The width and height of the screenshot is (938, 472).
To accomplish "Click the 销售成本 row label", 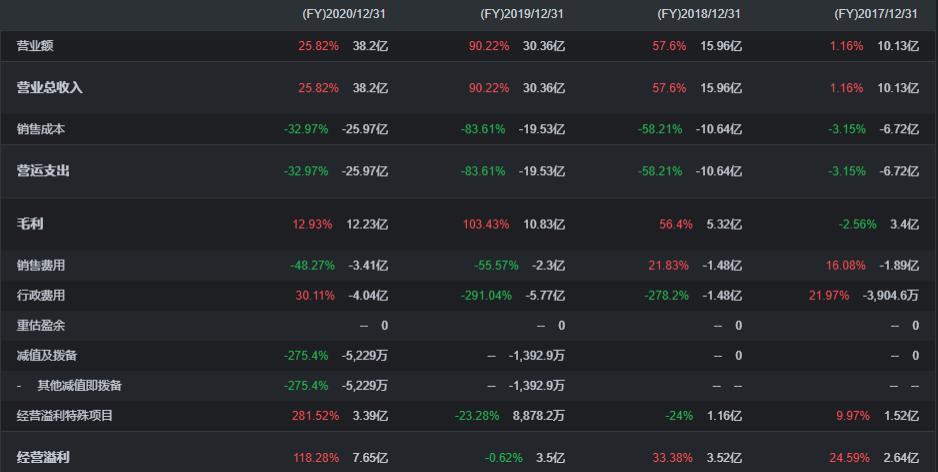I will pos(41,129).
